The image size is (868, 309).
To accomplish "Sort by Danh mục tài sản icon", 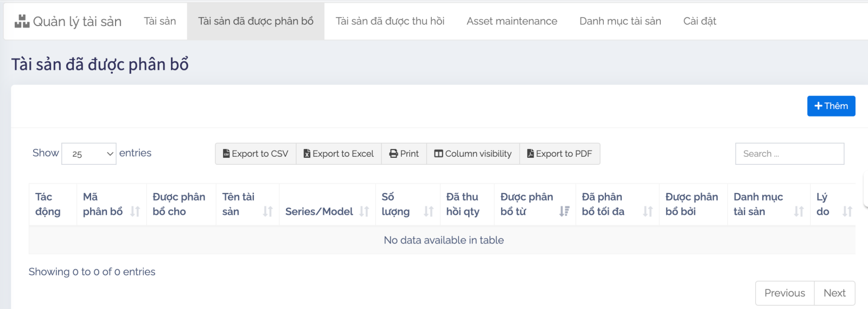I will [x=799, y=211].
